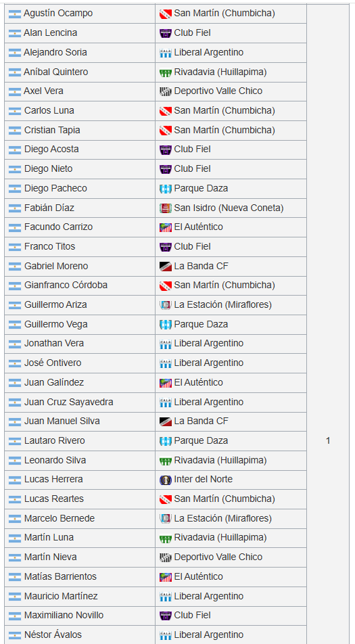The width and height of the screenshot is (355, 644).
Task: Open the La Estación (Miraflores) link in Marcelo Bernede's row
Action: point(223,518)
